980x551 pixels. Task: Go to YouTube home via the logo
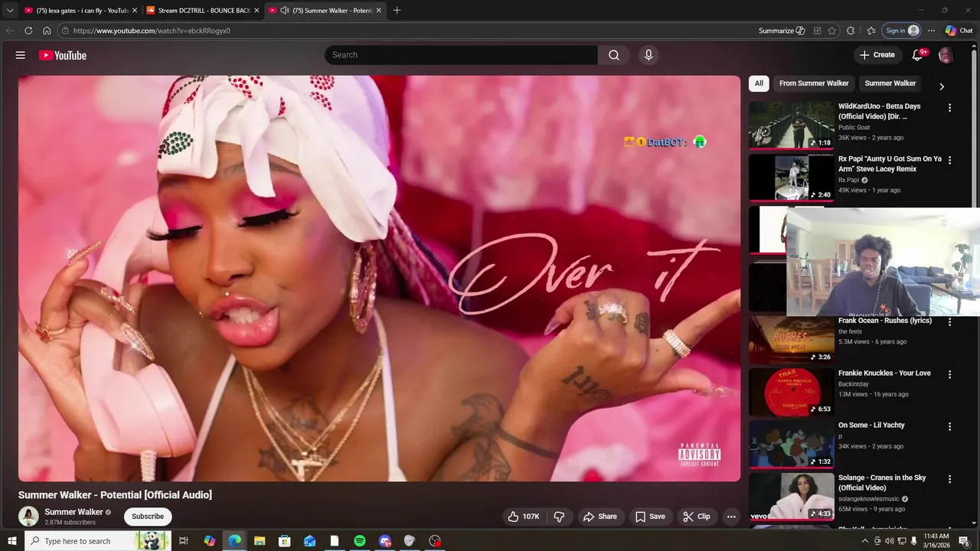63,55
